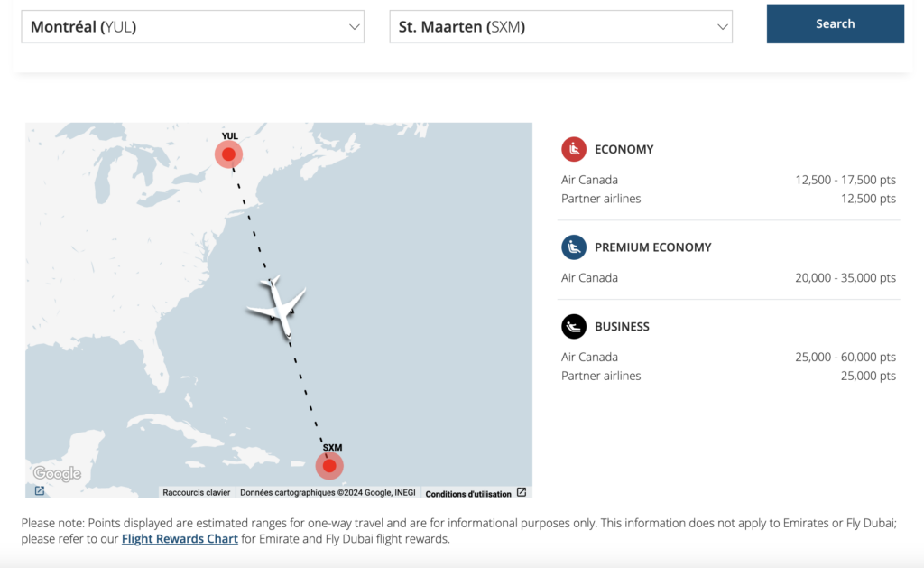Viewport: 924px width, 568px height.
Task: Select the ECONOMY heading
Action: (x=624, y=149)
